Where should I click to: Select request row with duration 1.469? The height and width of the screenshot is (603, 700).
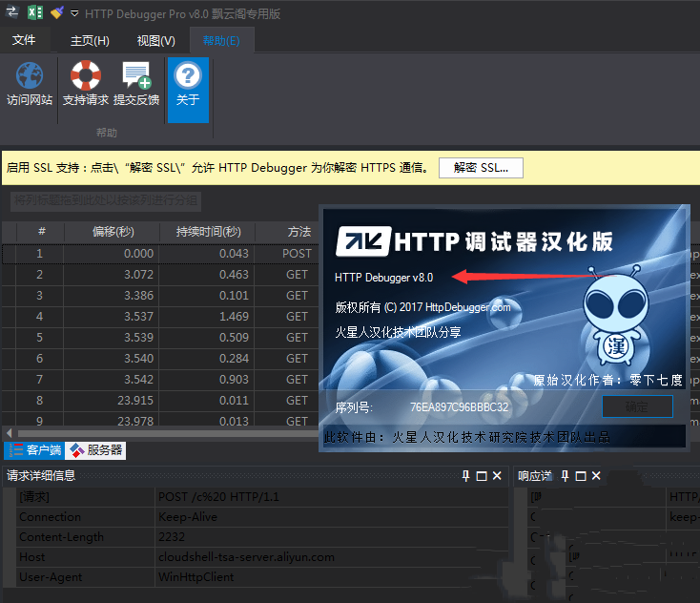(161, 317)
